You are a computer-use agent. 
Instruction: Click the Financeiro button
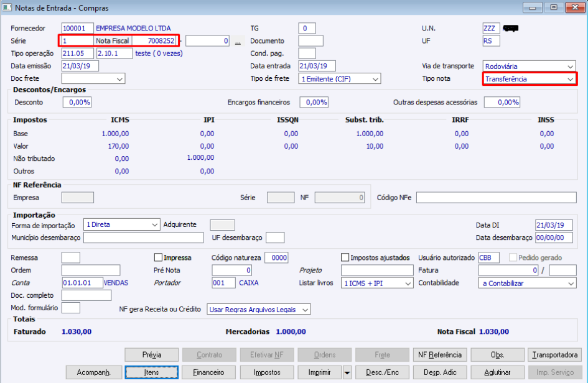click(x=208, y=372)
